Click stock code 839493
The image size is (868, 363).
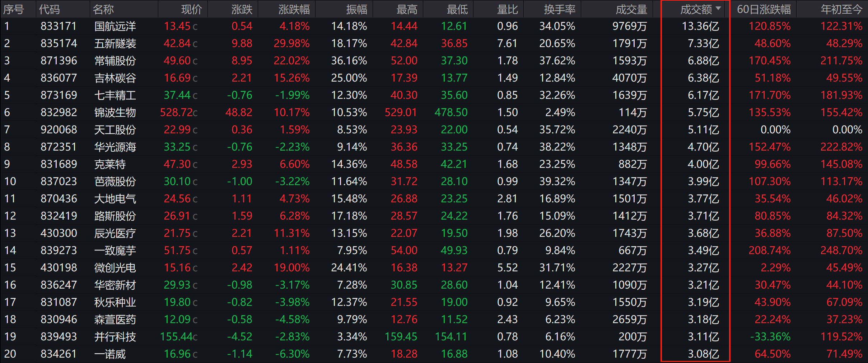pyautogui.click(x=59, y=337)
